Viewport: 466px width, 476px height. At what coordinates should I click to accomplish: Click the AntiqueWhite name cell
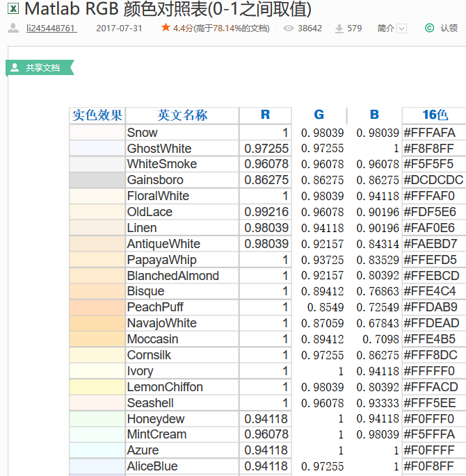point(182,244)
